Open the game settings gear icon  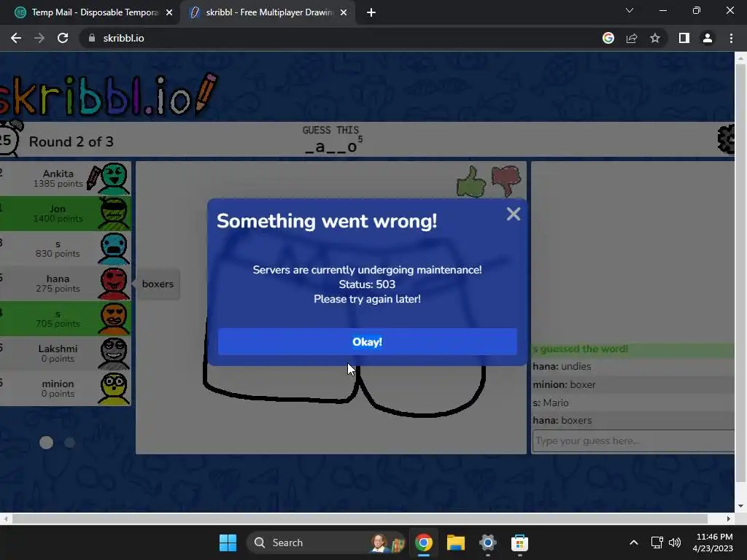(726, 139)
